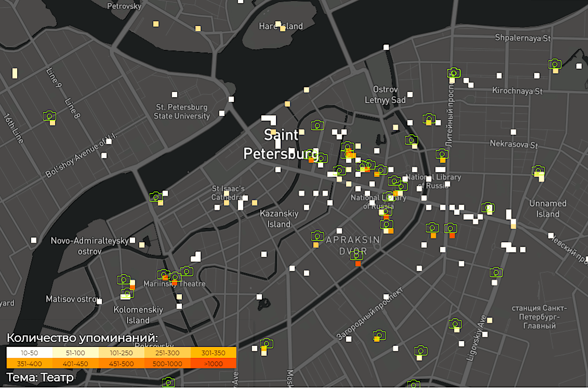The image size is (588, 388).
Task: Select the camera marker just right of the Saint label
Action: (x=318, y=126)
